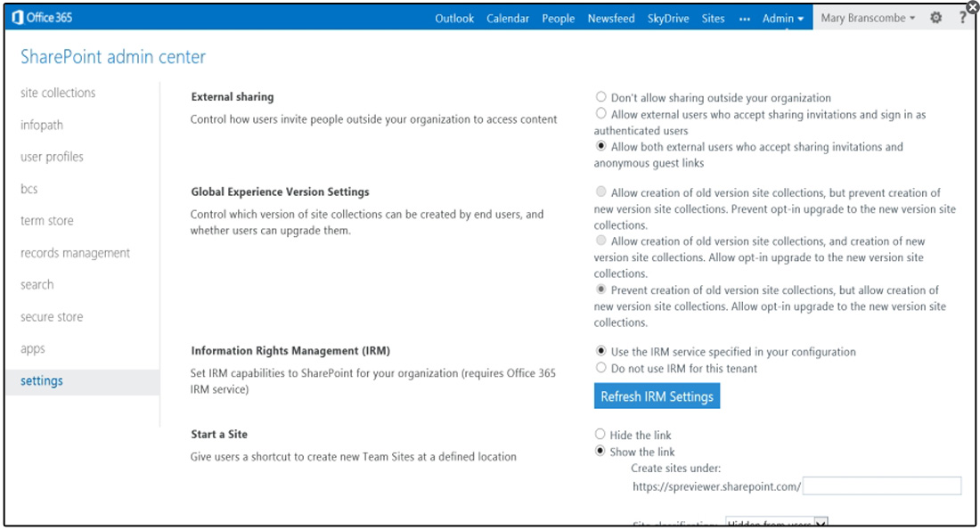Open People in the top bar
The image size is (980, 530).
point(558,18)
